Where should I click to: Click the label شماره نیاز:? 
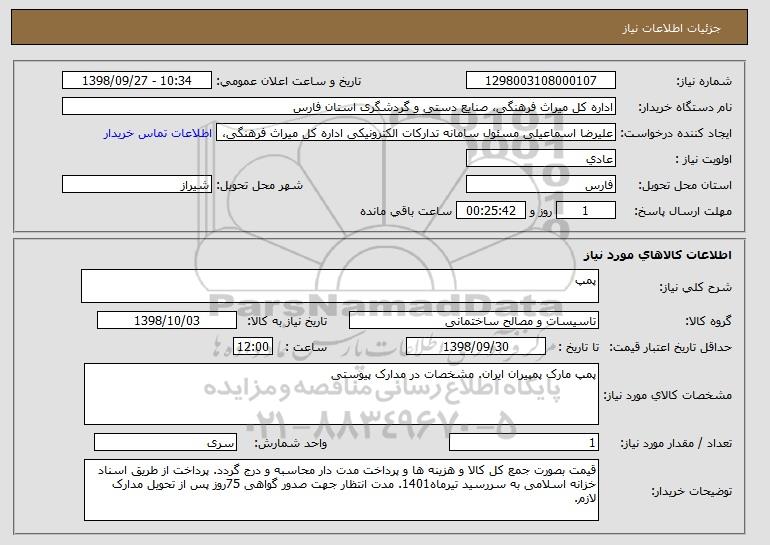[x=704, y=81]
